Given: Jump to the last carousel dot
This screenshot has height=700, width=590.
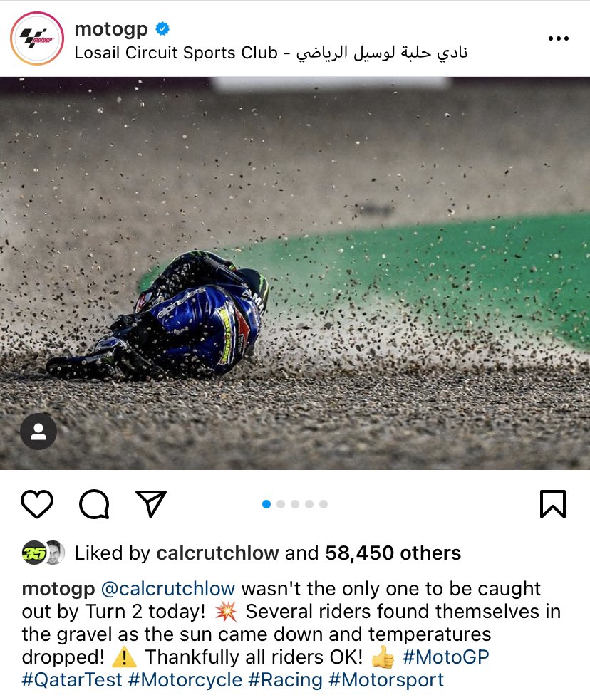Looking at the screenshot, I should point(324,504).
